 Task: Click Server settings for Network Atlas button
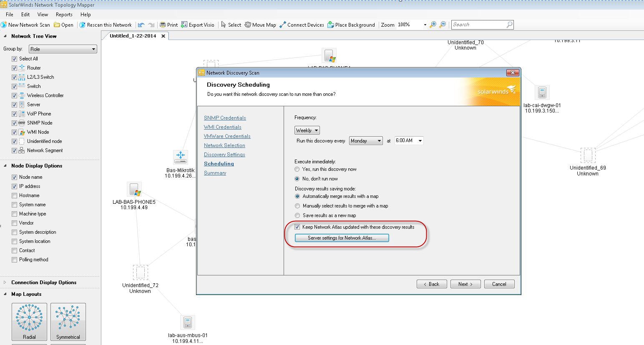(342, 238)
